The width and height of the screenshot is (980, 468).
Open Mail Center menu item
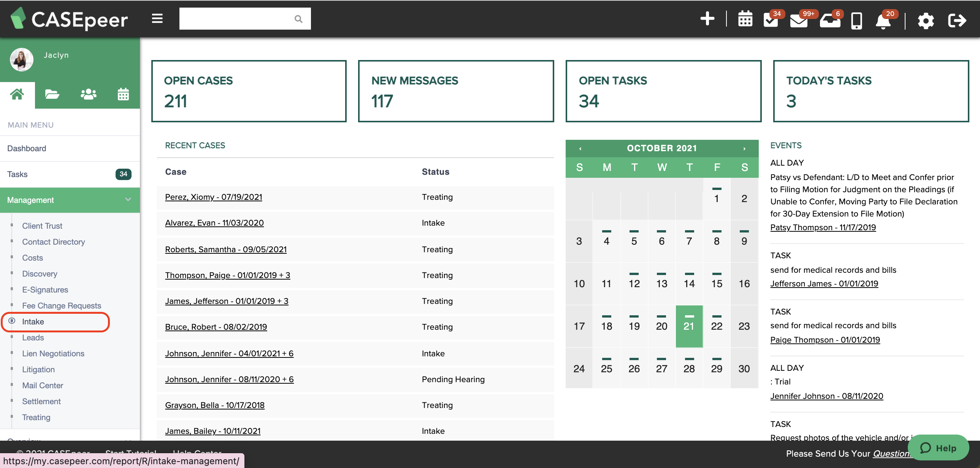[x=43, y=386]
